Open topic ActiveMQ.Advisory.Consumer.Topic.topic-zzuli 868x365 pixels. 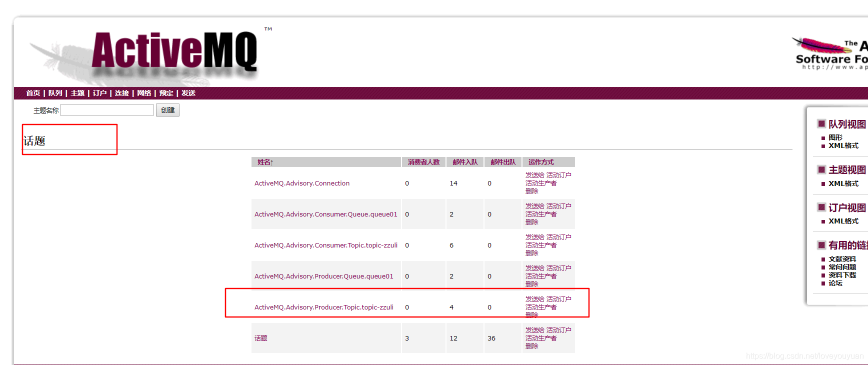click(x=326, y=245)
